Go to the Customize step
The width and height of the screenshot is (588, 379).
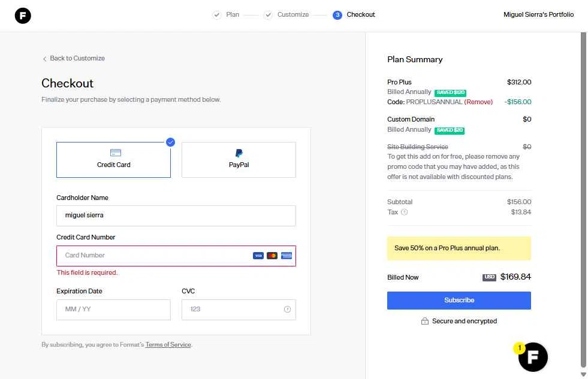[293, 14]
